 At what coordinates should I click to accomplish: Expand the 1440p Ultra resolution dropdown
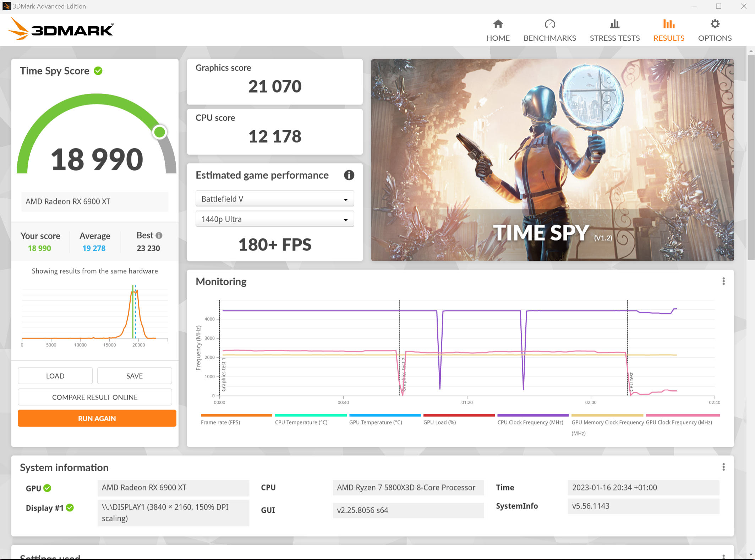coord(274,219)
